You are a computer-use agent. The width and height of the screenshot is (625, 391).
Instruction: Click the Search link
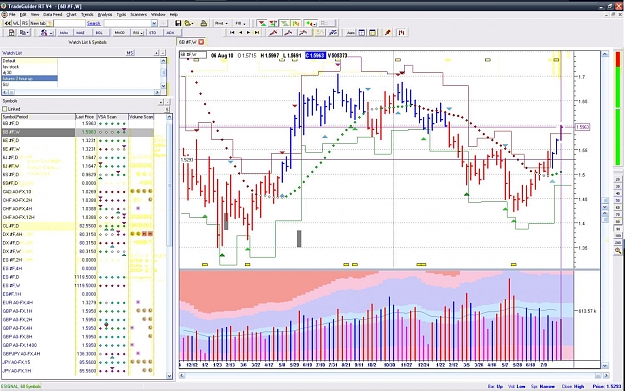(94, 23)
